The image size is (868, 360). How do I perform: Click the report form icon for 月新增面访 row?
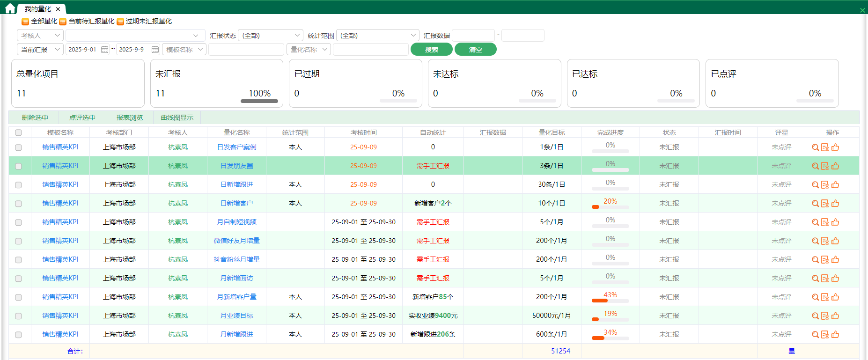point(825,279)
